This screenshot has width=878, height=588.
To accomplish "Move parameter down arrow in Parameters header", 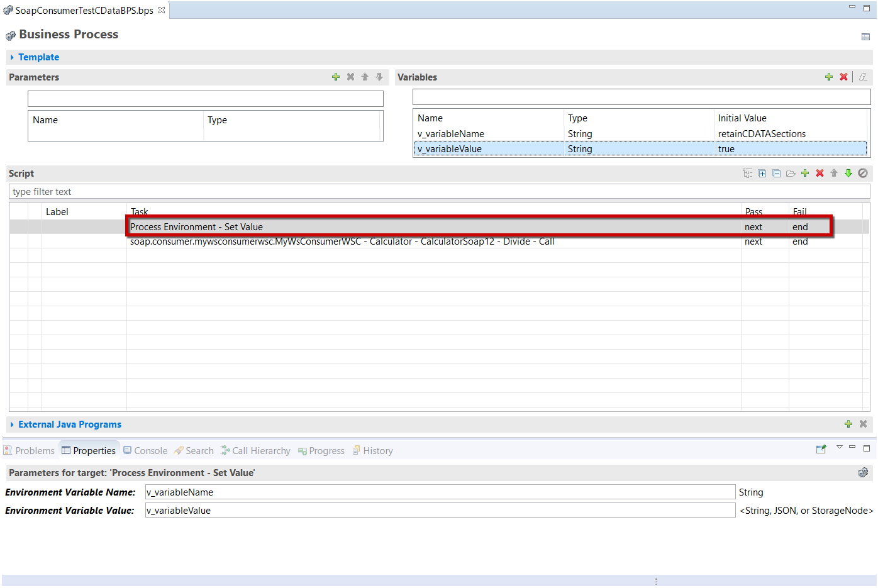I will click(379, 77).
